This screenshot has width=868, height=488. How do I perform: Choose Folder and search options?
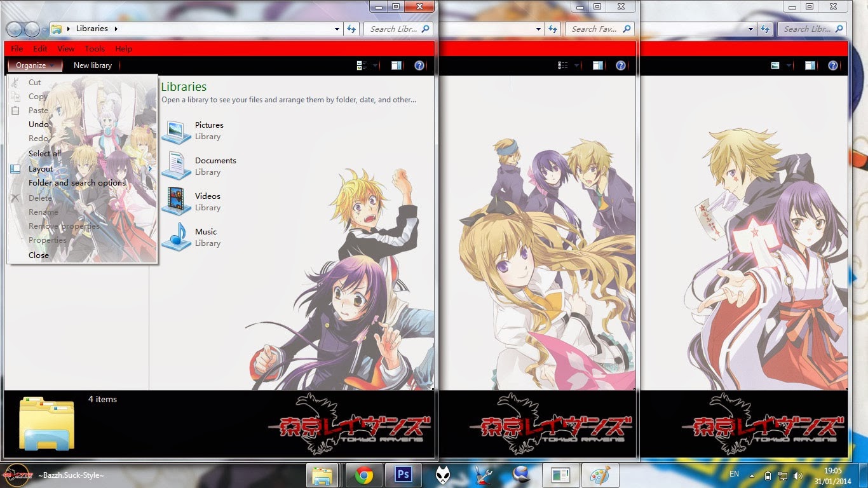(81, 183)
